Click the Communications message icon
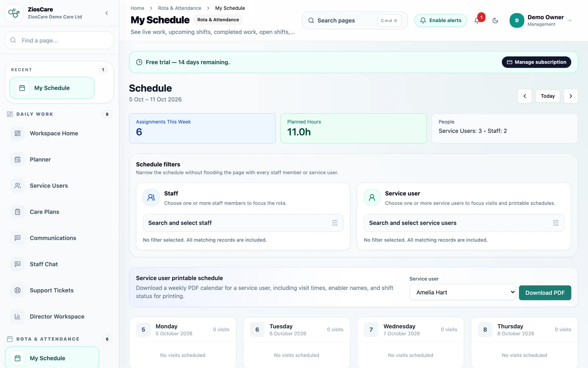 pos(18,238)
